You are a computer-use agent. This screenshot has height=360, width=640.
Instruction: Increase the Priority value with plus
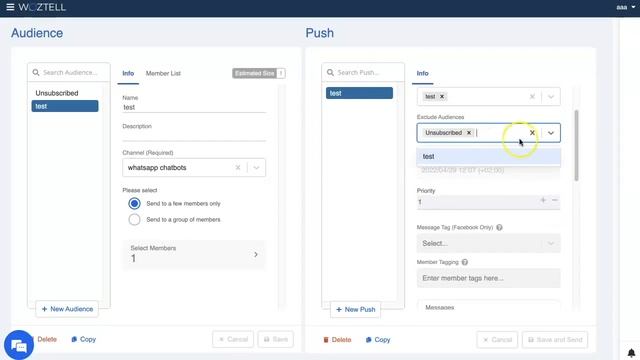543,200
